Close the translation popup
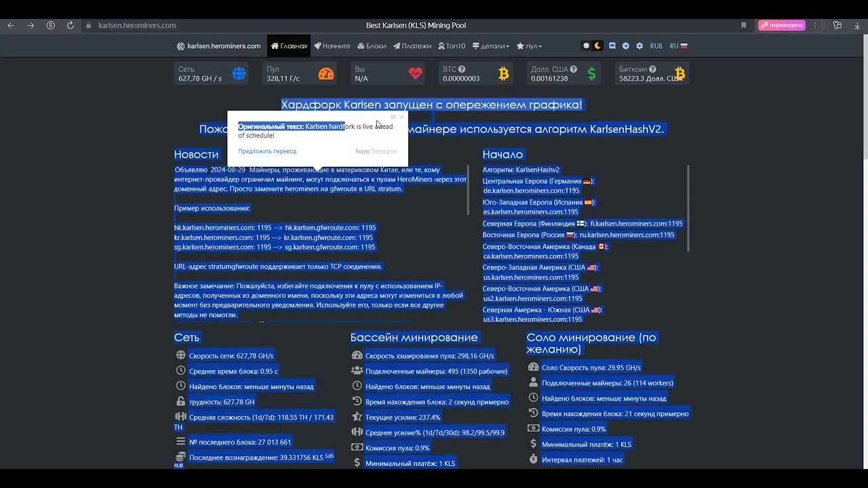868x488 pixels. tap(401, 117)
